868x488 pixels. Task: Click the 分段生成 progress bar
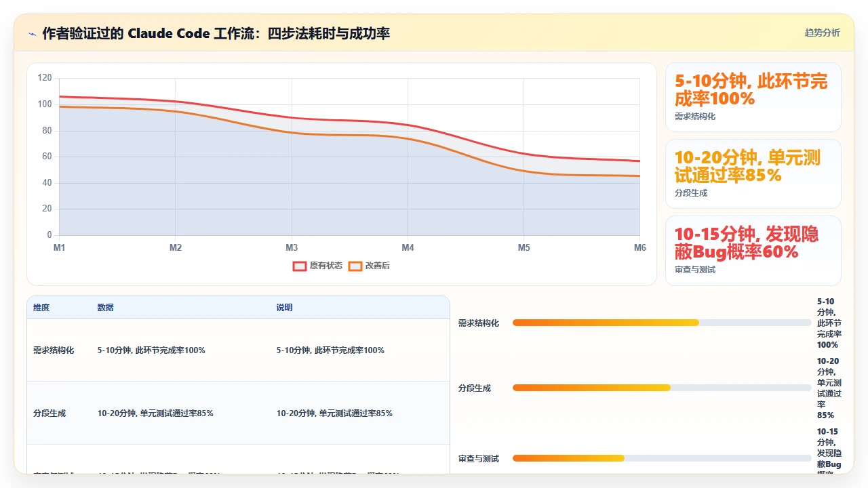pyautogui.click(x=662, y=388)
